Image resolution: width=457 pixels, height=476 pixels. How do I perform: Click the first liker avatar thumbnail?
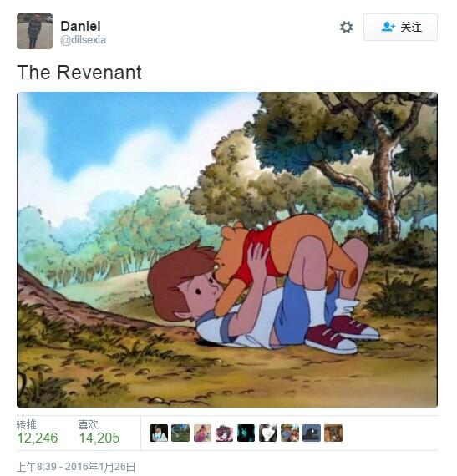tap(159, 433)
